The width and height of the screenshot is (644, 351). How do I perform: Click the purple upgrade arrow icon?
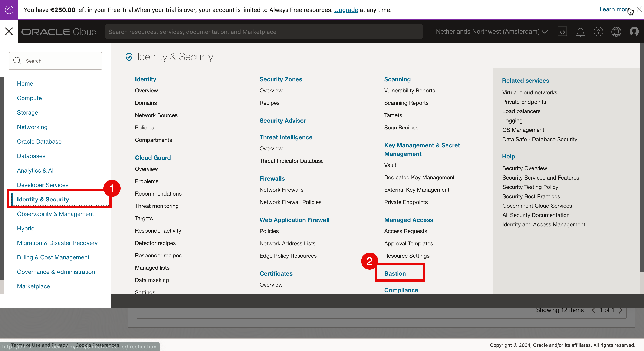coord(9,10)
